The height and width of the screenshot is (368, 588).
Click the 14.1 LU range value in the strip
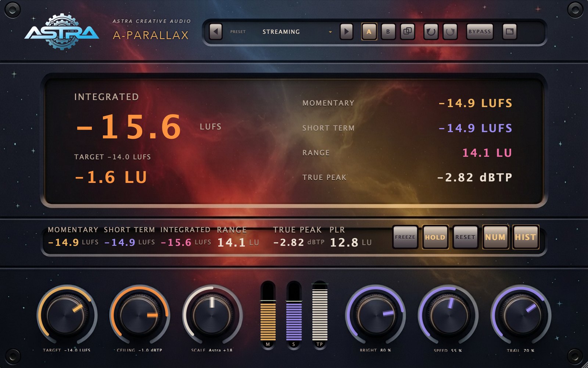(238, 243)
